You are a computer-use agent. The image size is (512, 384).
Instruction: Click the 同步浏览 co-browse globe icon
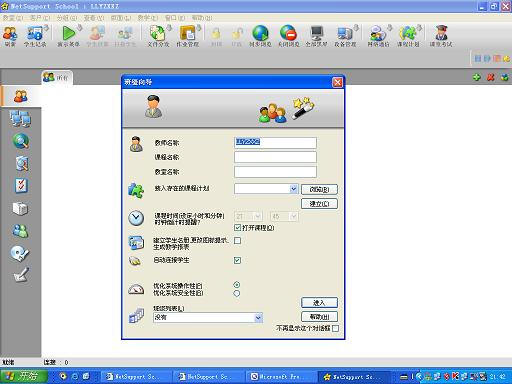(260, 36)
